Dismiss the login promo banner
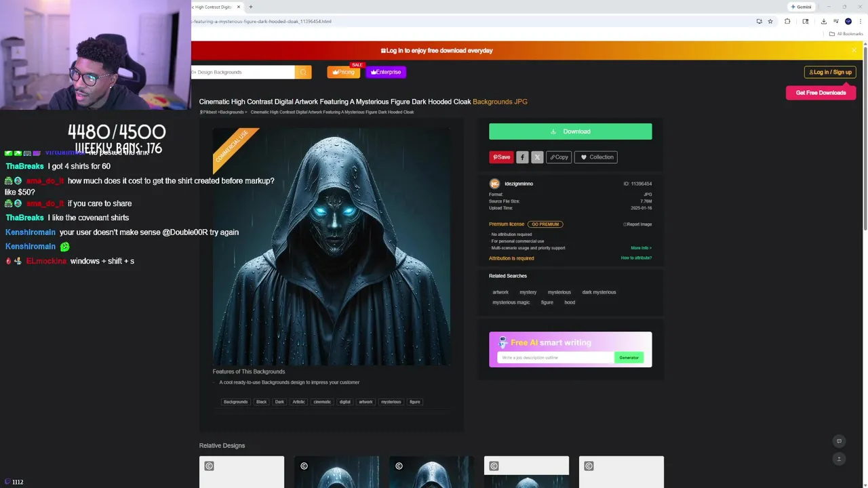The height and width of the screenshot is (488, 868). [x=854, y=50]
